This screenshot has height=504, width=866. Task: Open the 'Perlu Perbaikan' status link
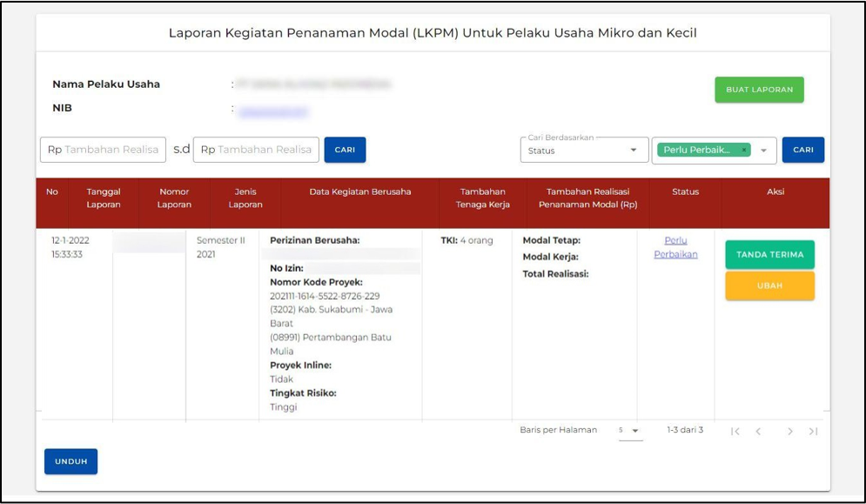pos(675,247)
